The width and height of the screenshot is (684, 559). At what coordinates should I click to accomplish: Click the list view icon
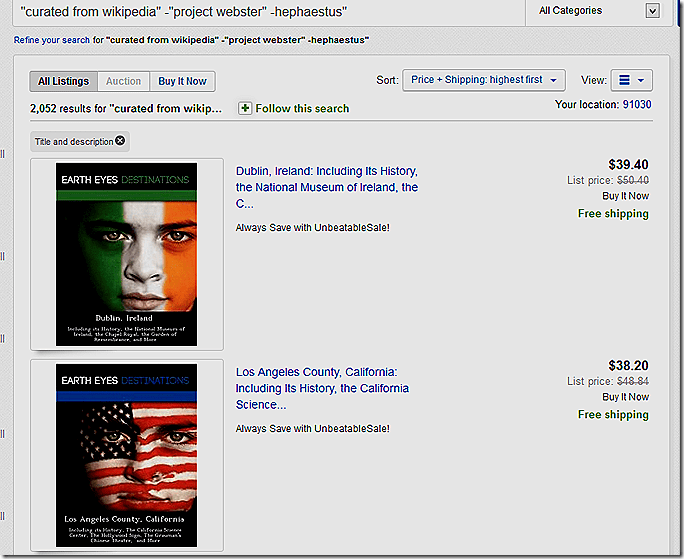pyautogui.click(x=624, y=81)
